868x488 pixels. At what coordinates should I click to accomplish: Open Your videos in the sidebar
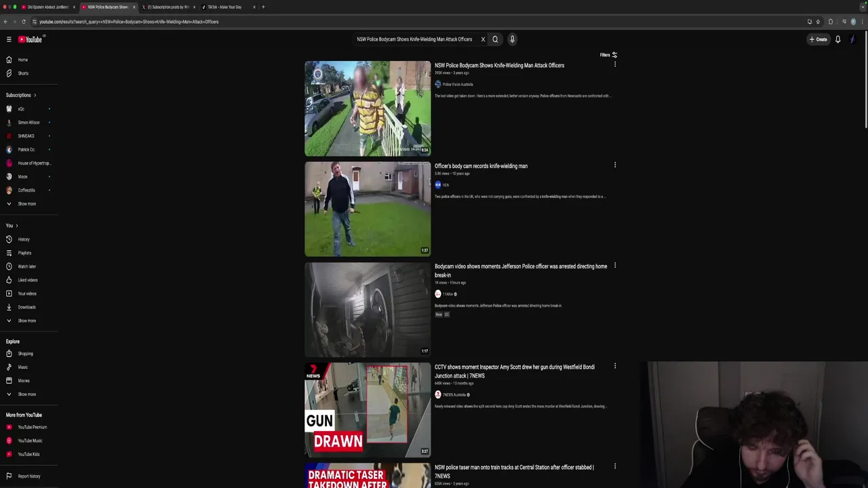tap(27, 293)
